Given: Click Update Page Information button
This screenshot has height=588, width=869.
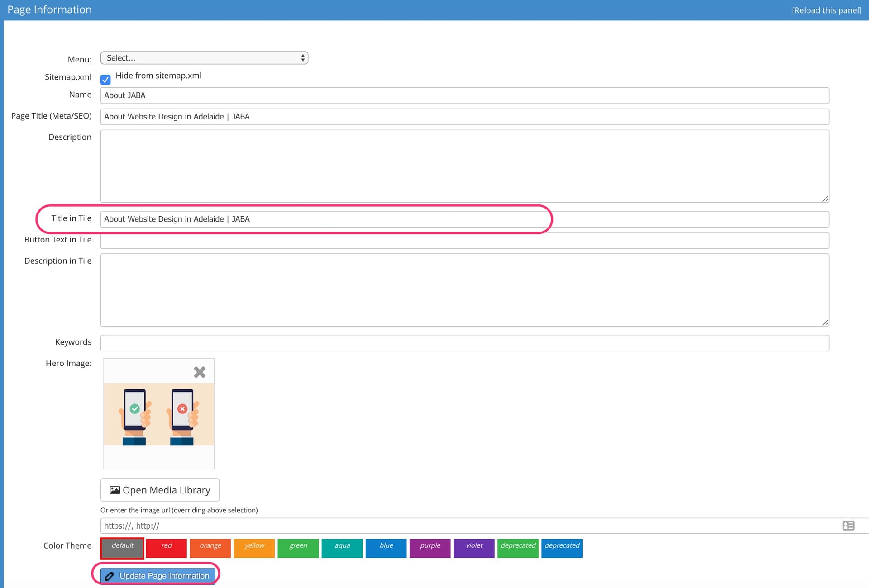Looking at the screenshot, I should click(x=158, y=576).
